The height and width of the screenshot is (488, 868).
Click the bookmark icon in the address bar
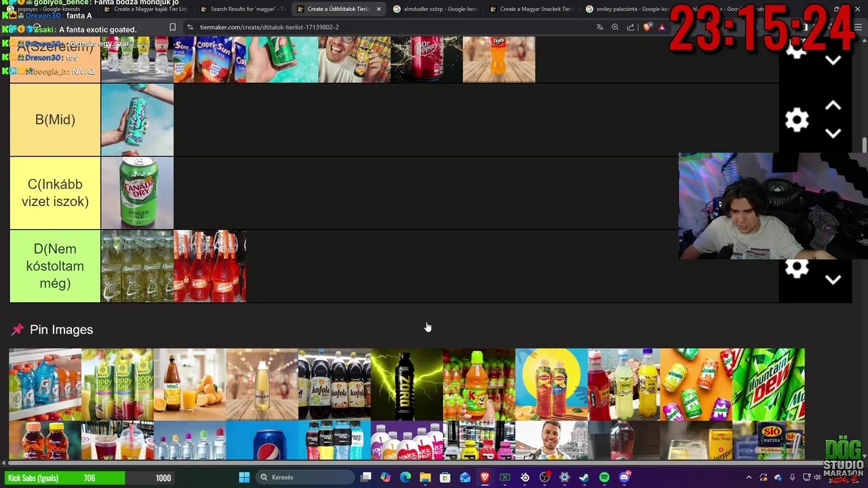(x=172, y=27)
